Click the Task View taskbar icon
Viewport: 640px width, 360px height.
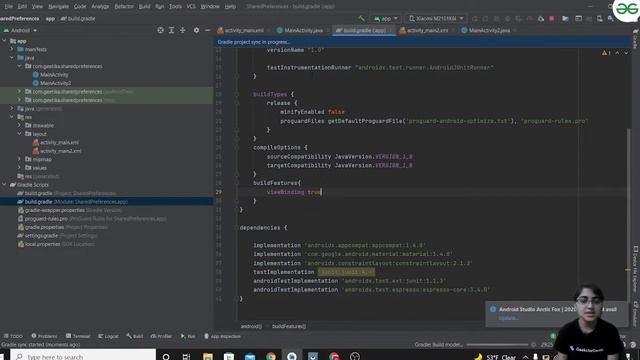click(x=187, y=356)
